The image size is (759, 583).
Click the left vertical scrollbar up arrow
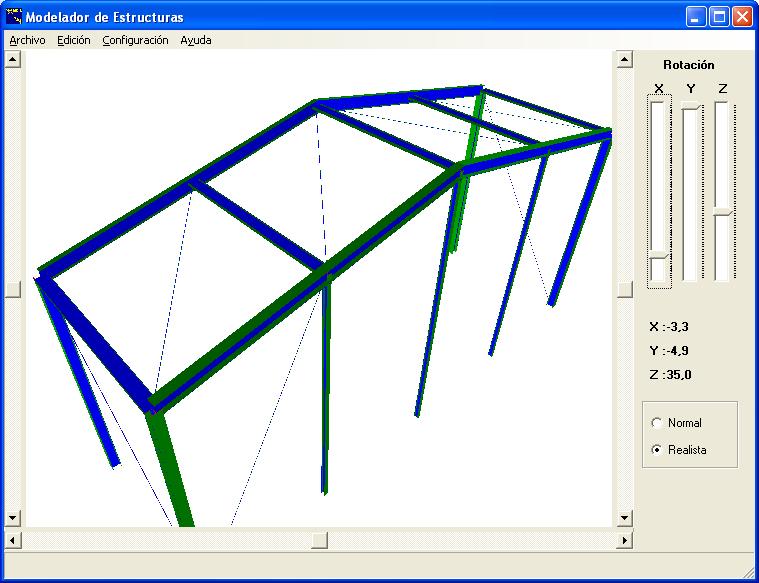tap(13, 59)
